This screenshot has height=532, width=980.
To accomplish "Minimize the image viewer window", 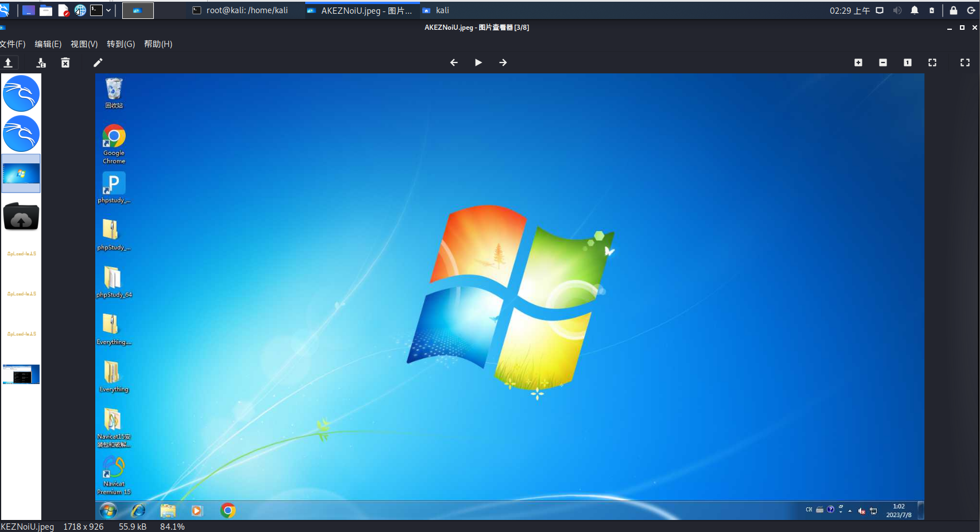I will point(950,28).
